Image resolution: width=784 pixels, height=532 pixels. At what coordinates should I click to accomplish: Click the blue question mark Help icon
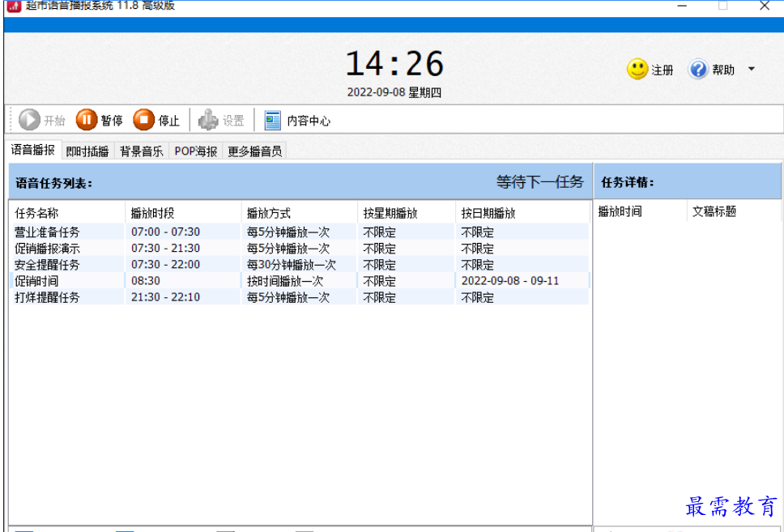[698, 70]
